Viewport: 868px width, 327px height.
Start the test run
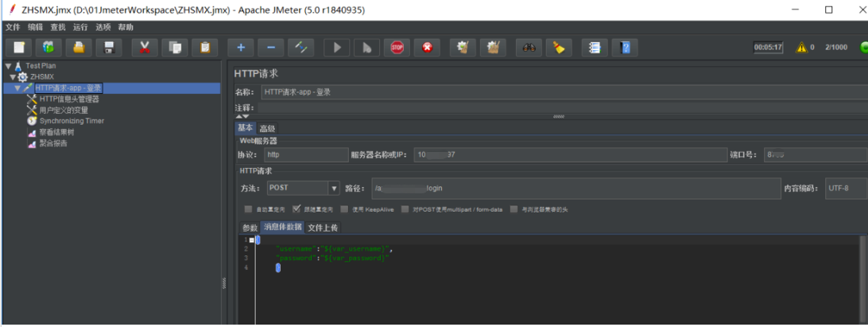click(336, 48)
